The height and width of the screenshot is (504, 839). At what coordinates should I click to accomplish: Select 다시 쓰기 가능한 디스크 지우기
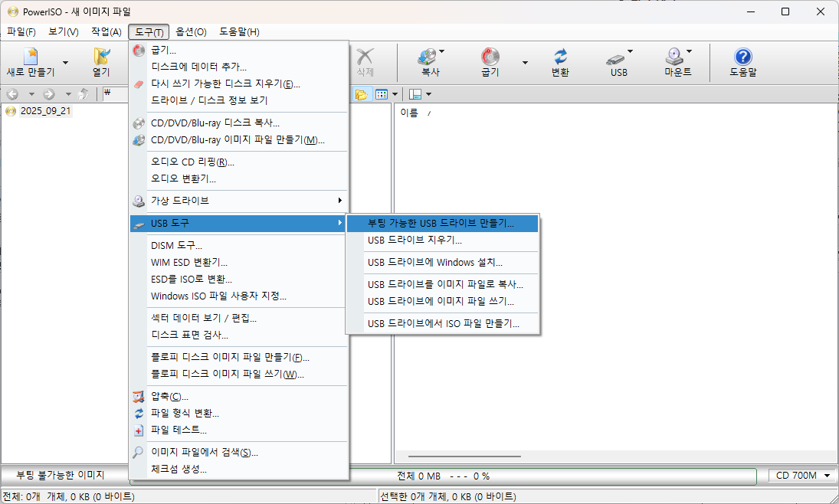click(238, 84)
